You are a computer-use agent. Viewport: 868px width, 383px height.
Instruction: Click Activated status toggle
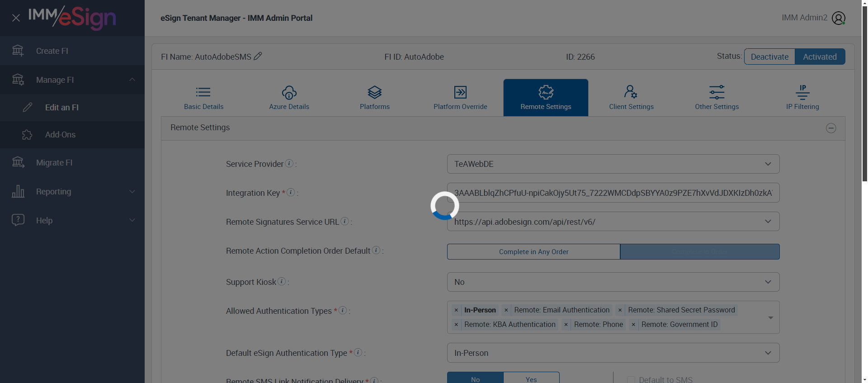[x=820, y=57]
